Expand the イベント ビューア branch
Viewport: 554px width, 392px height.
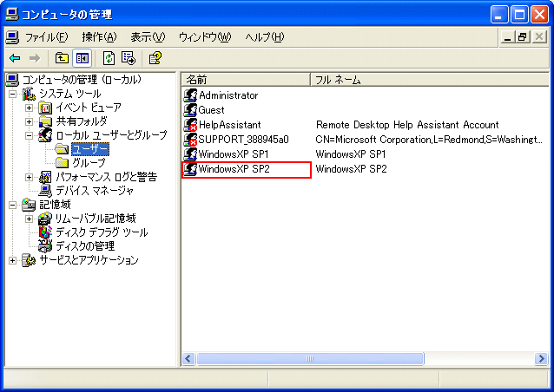click(x=29, y=108)
